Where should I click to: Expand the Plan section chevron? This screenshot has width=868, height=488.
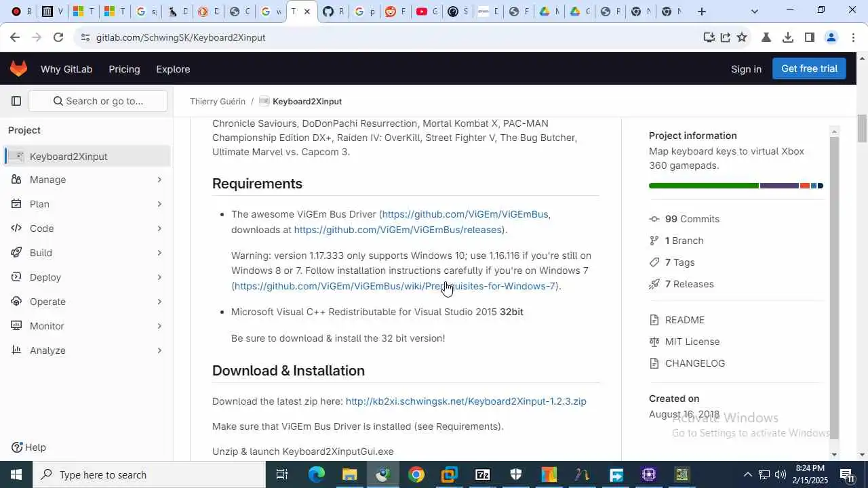point(159,204)
